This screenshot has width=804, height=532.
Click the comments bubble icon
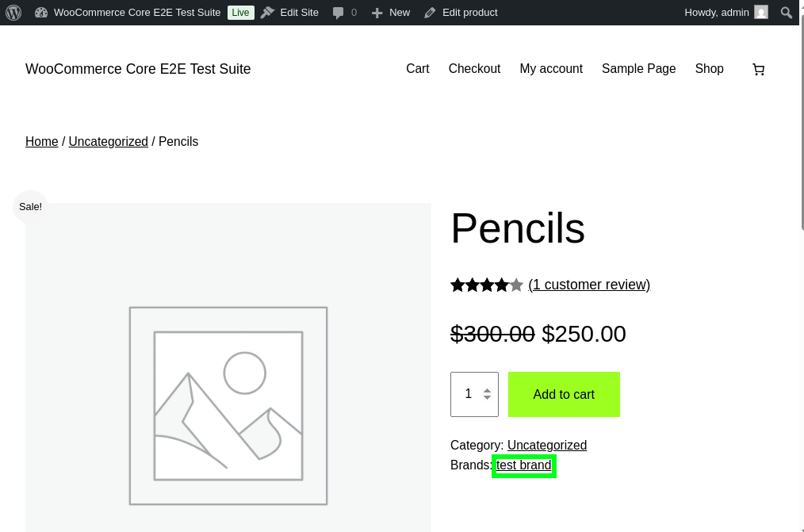(x=339, y=13)
